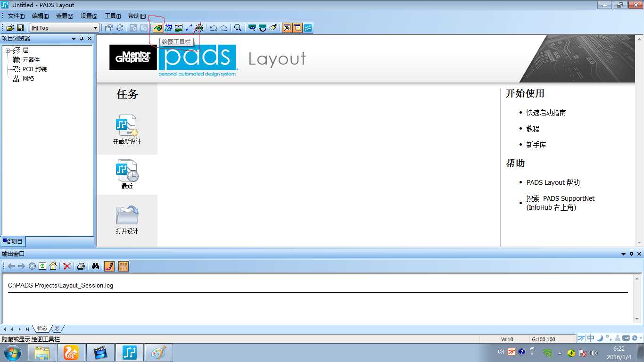The width and height of the screenshot is (644, 362).
Task: Open the 文件(F) menu
Action: pyautogui.click(x=16, y=16)
